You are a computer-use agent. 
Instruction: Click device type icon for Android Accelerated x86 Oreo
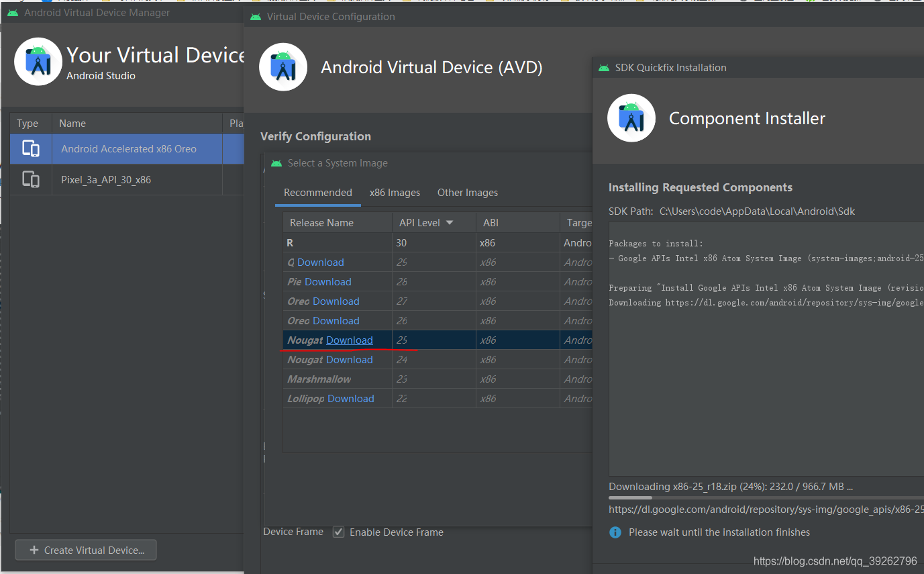pyautogui.click(x=31, y=148)
